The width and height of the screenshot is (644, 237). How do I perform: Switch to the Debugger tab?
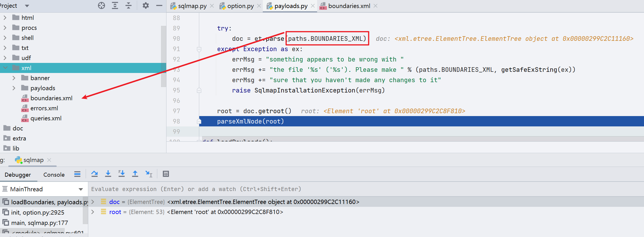coord(18,175)
